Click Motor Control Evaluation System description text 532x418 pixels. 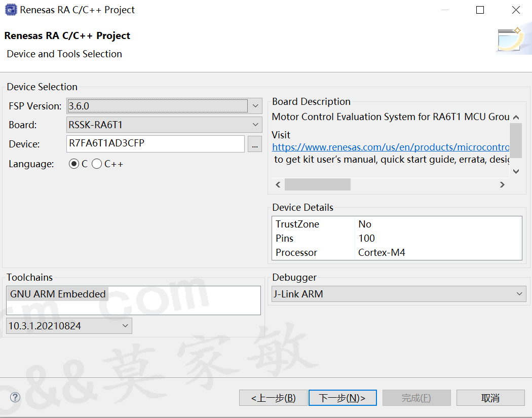(391, 117)
